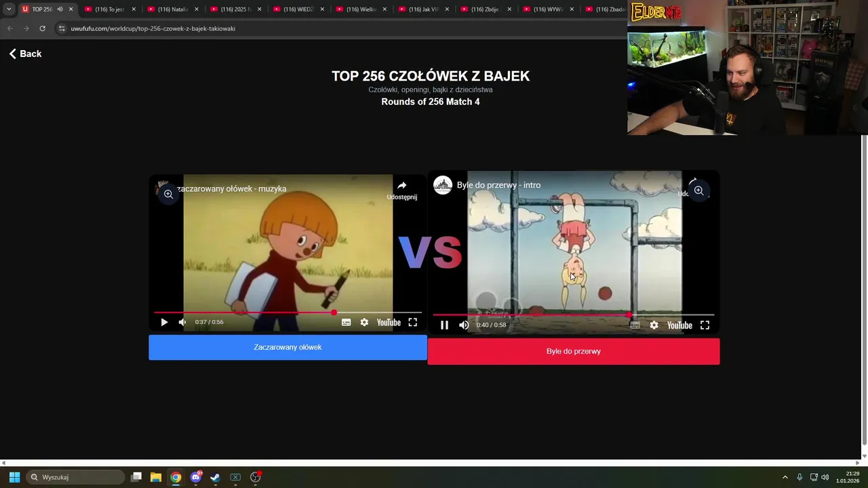The image size is (868, 488).
Task: Click browser forward arrow
Action: click(x=26, y=28)
